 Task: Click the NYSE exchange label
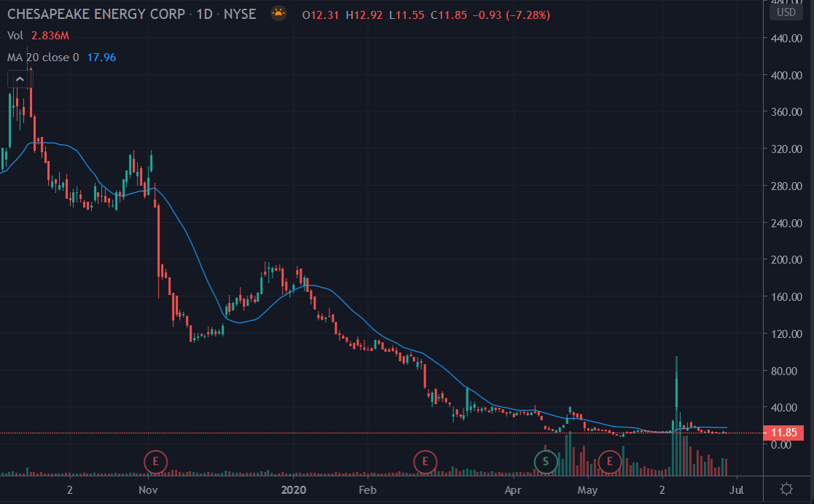click(x=240, y=15)
